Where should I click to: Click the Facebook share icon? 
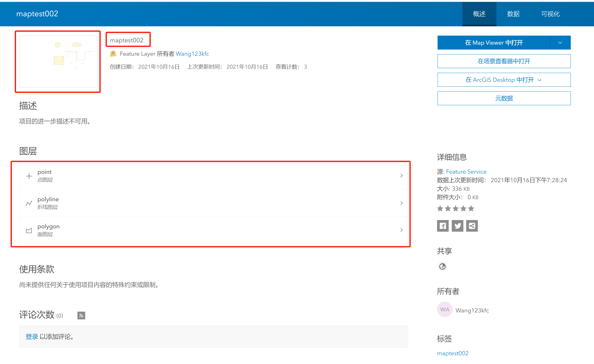click(x=442, y=226)
